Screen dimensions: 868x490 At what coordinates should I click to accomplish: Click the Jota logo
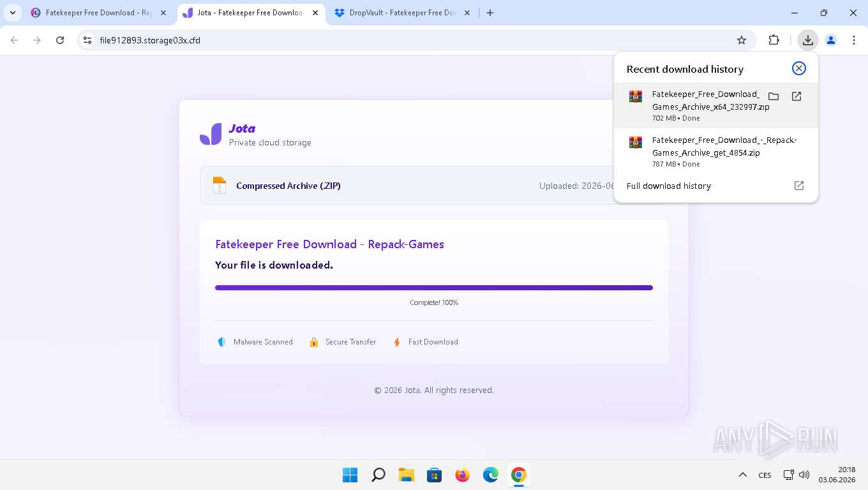tap(211, 134)
